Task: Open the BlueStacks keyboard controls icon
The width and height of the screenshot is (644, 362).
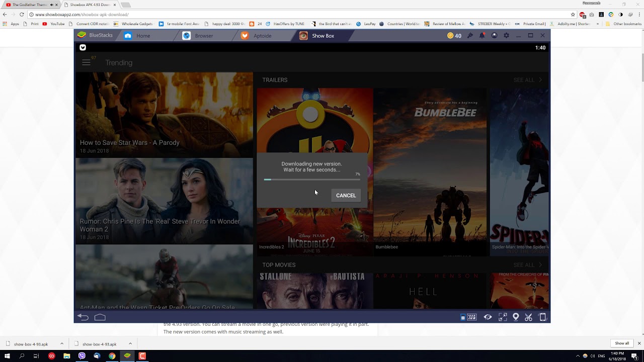Action: tap(472, 317)
